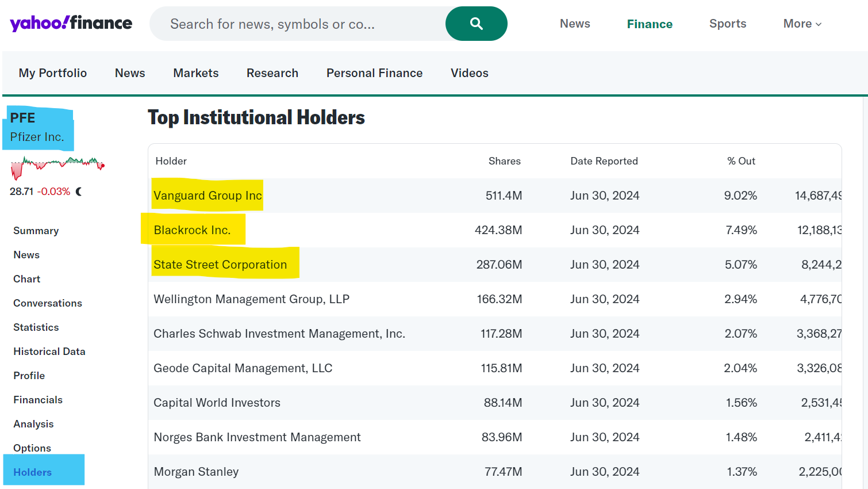The height and width of the screenshot is (489, 868).
Task: Click the PFE ticker symbol
Action: 22,118
